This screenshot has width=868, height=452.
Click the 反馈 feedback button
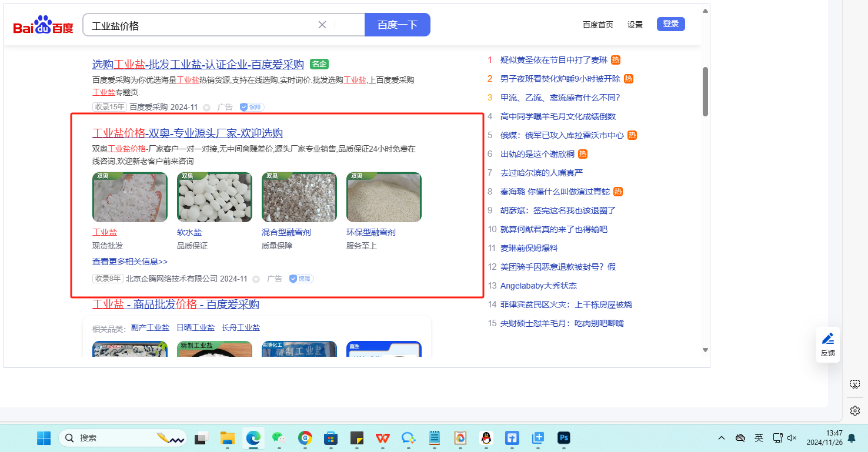pyautogui.click(x=828, y=344)
